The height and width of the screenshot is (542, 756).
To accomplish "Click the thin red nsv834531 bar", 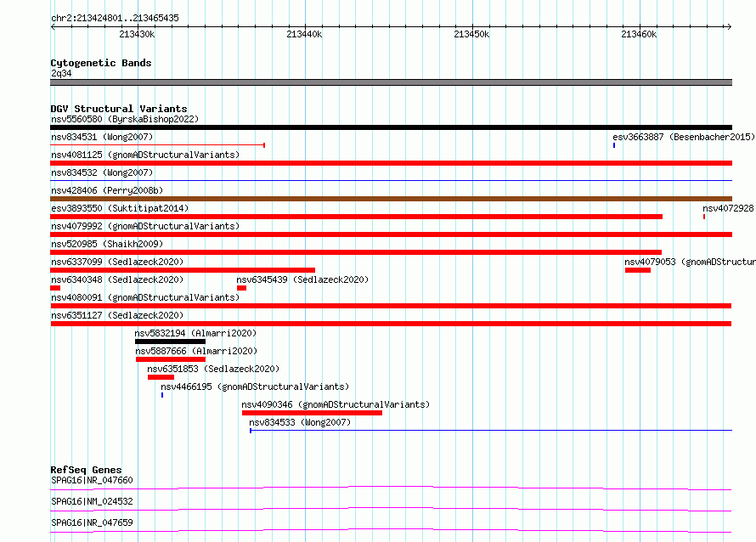I will [158, 144].
